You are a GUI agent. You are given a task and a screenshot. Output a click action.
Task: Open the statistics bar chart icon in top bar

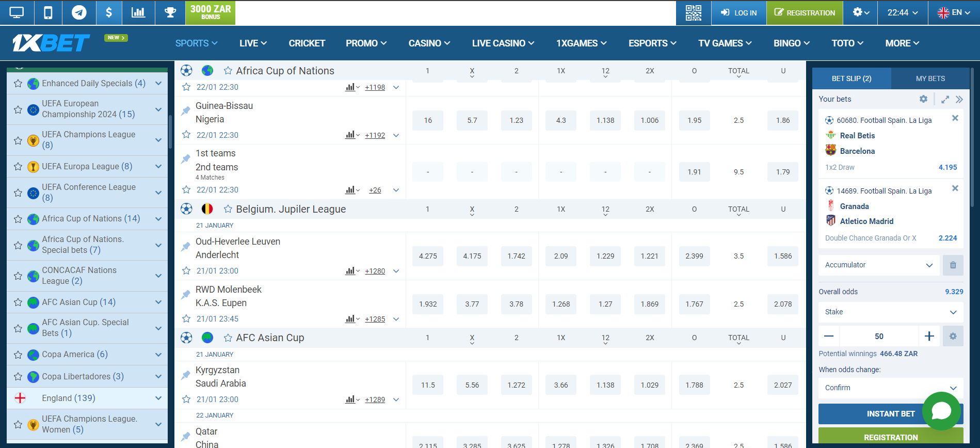tap(138, 12)
